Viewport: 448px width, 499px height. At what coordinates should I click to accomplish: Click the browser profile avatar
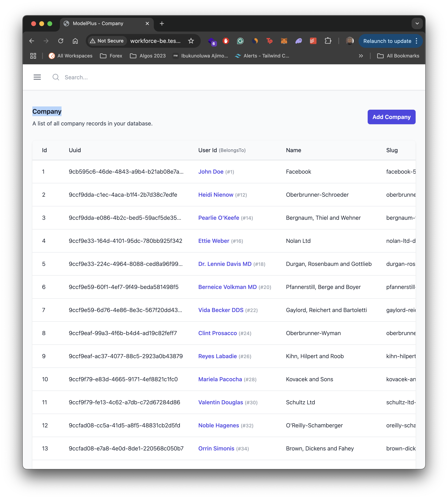[x=349, y=41]
